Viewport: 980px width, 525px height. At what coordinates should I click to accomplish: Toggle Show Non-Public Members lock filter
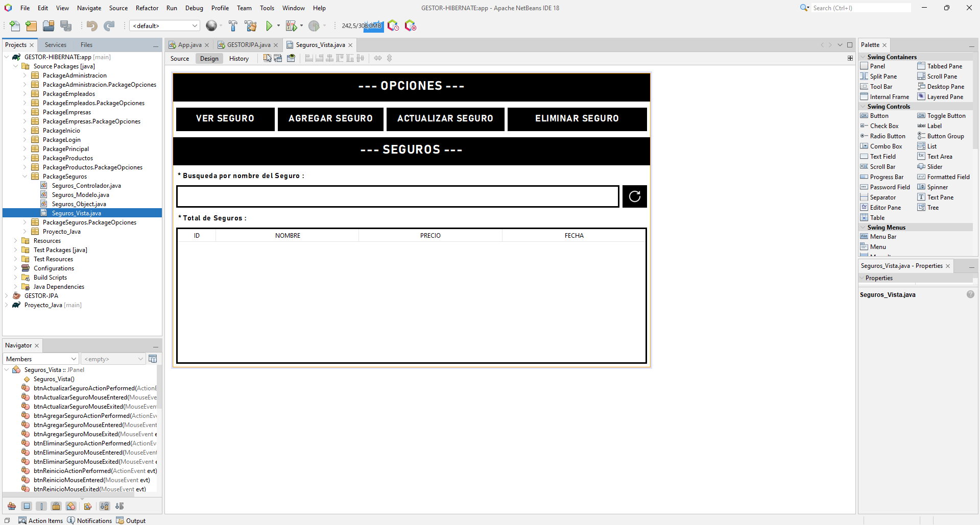pos(56,506)
